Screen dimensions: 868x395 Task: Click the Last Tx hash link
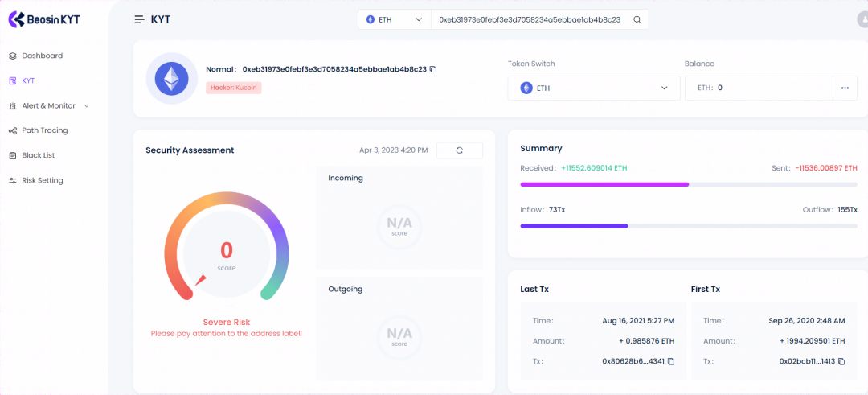(633, 362)
